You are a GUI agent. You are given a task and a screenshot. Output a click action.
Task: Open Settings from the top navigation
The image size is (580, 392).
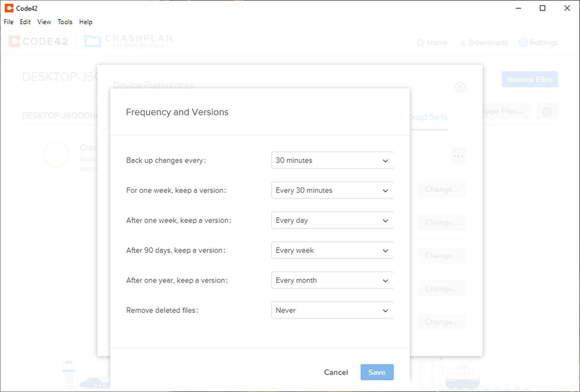click(x=537, y=43)
